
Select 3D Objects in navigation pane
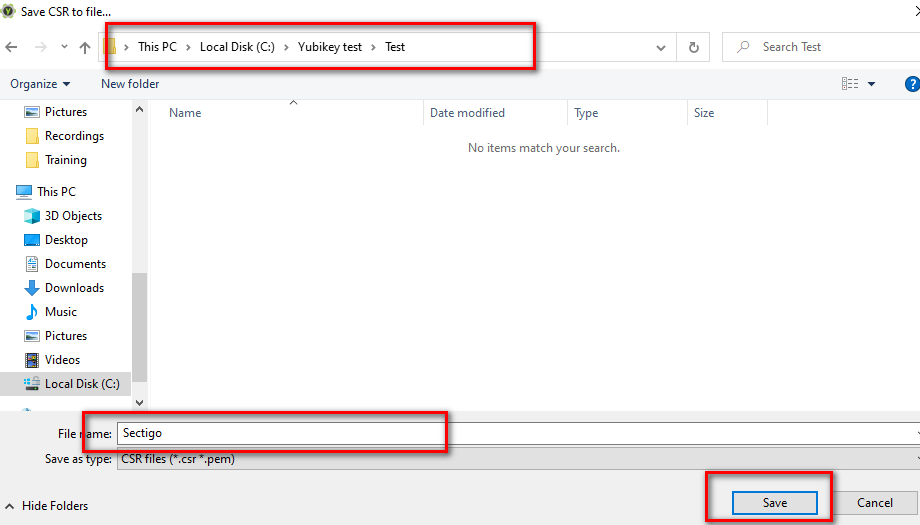click(72, 216)
